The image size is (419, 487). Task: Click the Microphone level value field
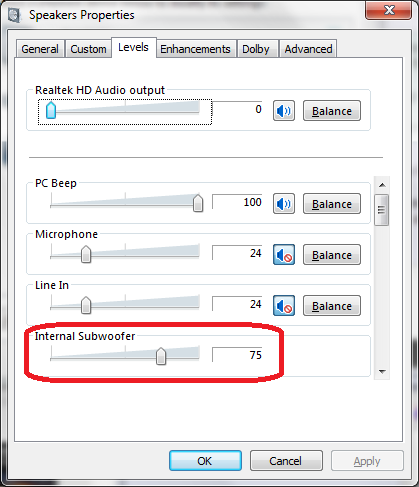pyautogui.click(x=237, y=253)
